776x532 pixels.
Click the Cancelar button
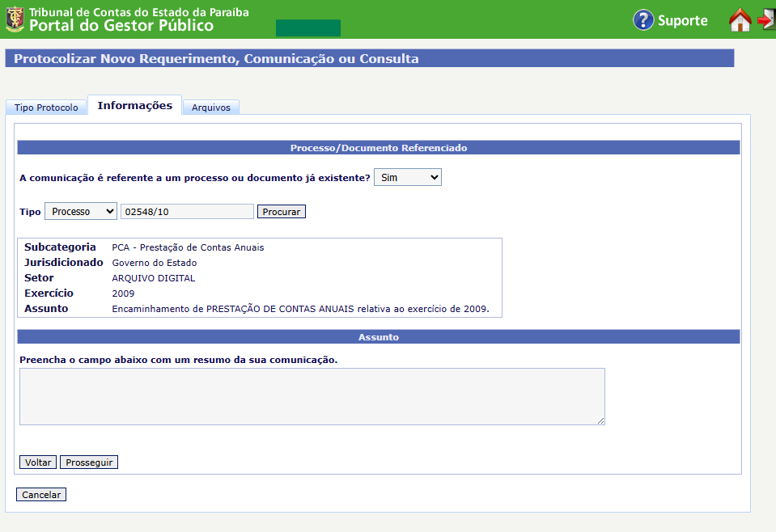(41, 495)
